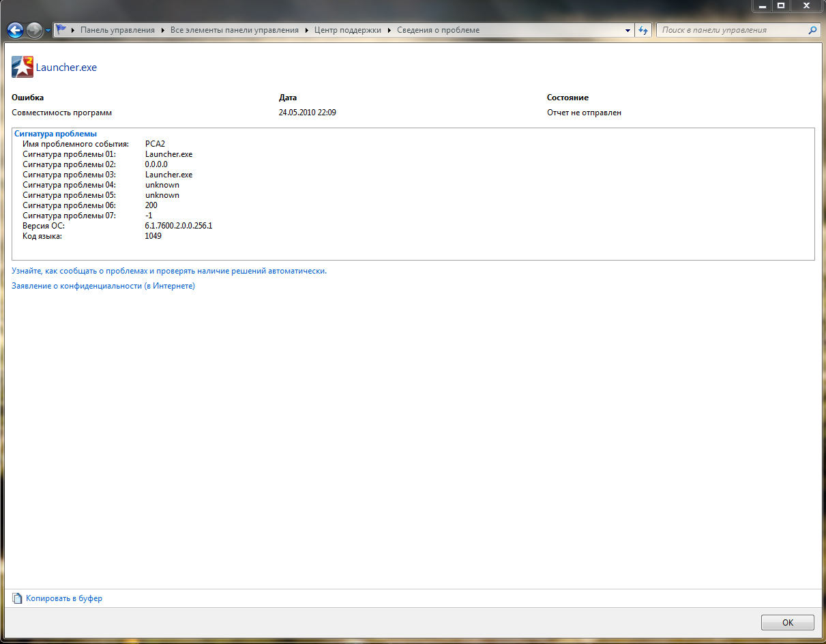Open Заявление о конфиденциальности link
The image size is (826, 644).
[104, 286]
